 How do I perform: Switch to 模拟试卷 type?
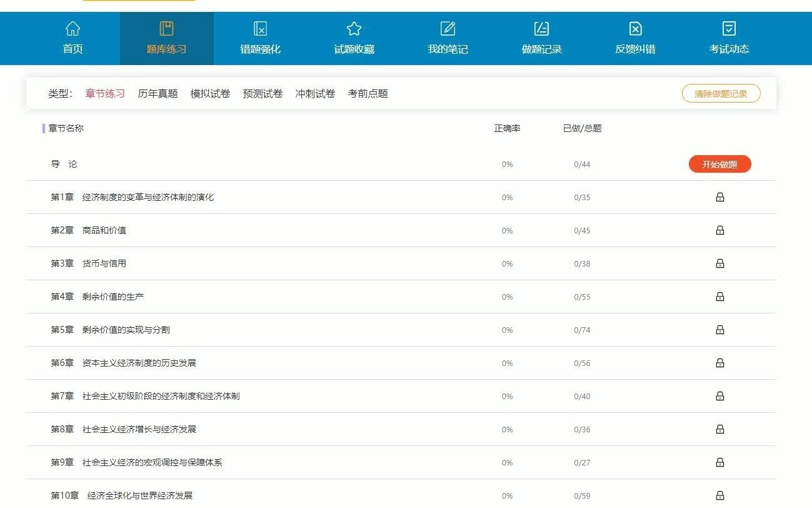click(210, 94)
